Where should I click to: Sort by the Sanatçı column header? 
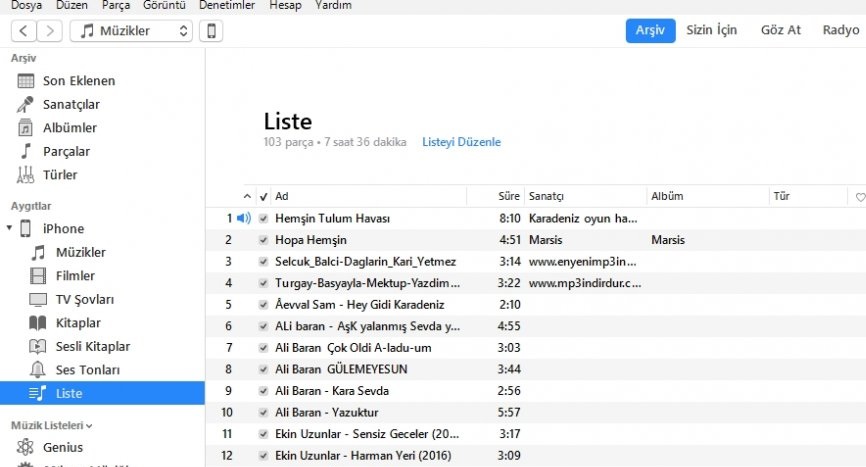tap(585, 197)
